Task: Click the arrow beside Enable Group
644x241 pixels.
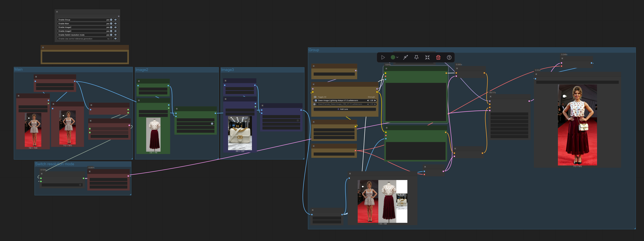Action: tap(116, 20)
